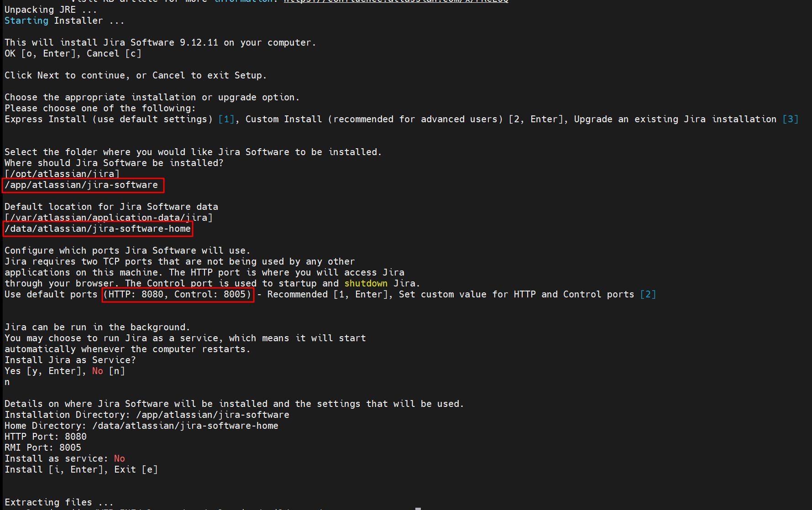Select the cyan [1] Express Install option
Screen dimensions: 812x510
point(226,120)
